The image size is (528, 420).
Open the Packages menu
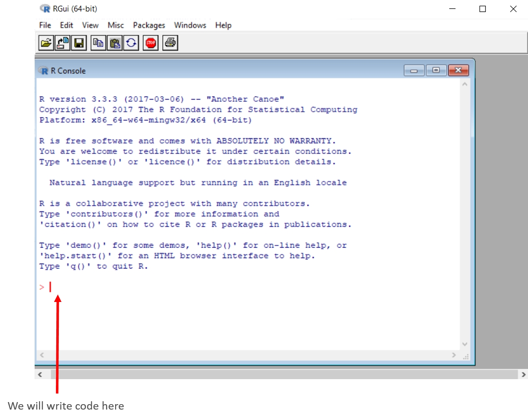[149, 25]
